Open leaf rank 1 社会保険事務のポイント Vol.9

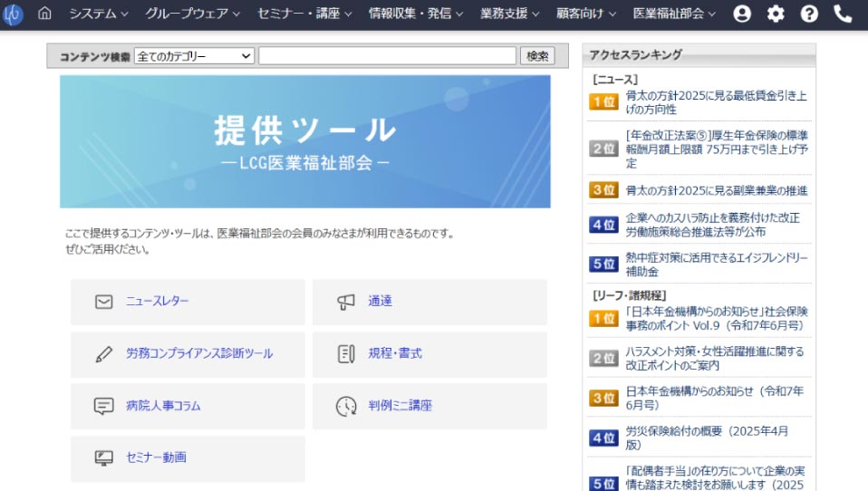pos(717,319)
